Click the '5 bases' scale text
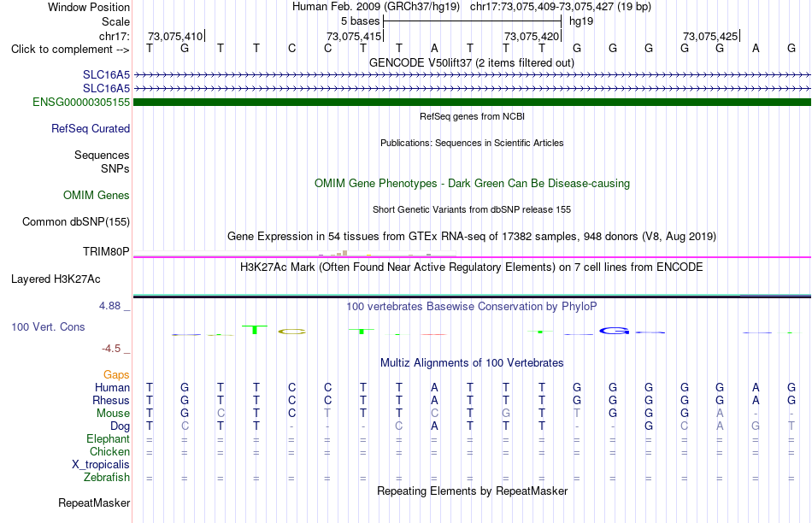Screen dimensions: 812x523 [360, 21]
